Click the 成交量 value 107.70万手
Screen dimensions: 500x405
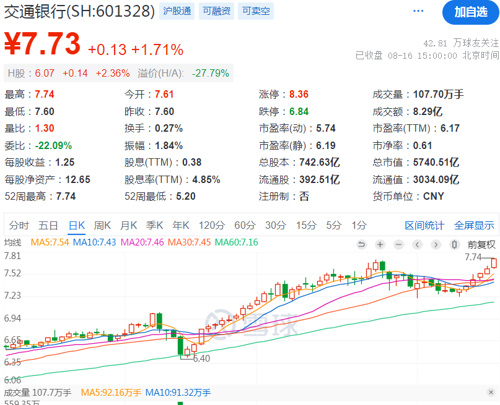(438, 94)
